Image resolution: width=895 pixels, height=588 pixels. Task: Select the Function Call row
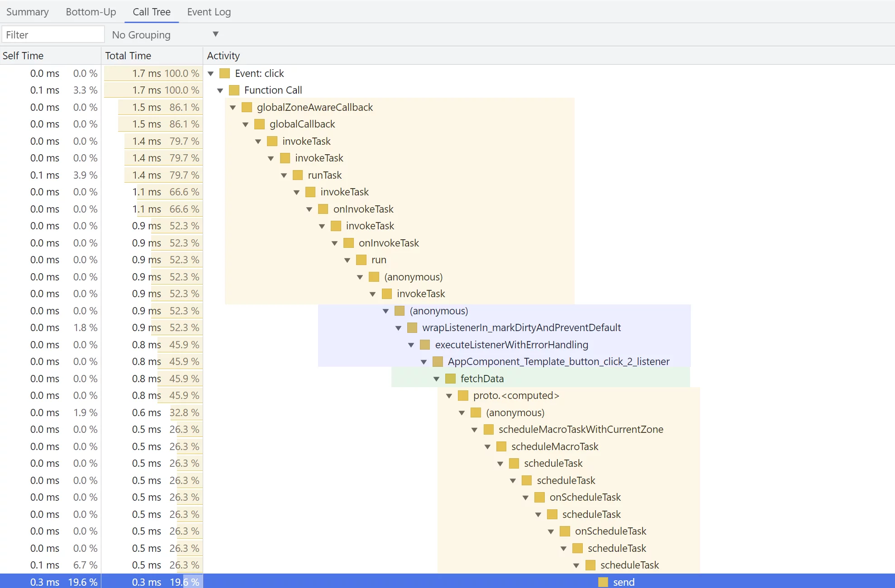pyautogui.click(x=273, y=90)
